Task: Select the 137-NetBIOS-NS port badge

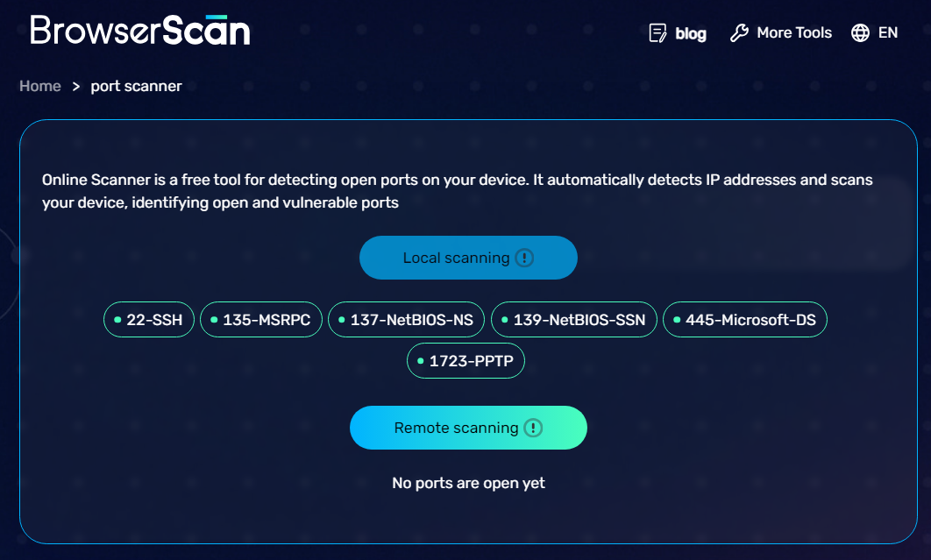Action: pyautogui.click(x=406, y=319)
